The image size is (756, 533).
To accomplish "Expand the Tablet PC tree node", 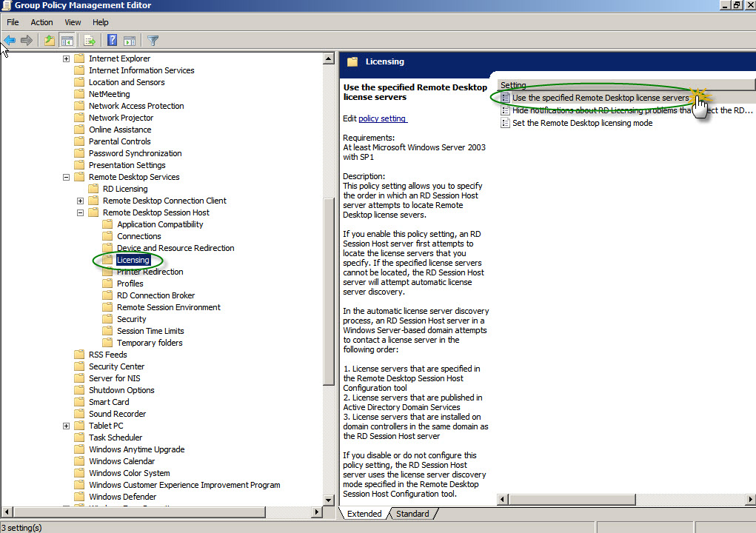I will [66, 426].
